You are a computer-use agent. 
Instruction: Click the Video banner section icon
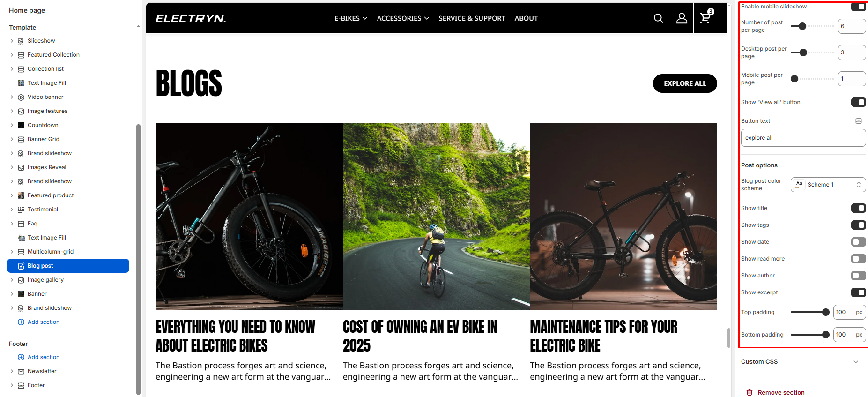click(x=21, y=97)
